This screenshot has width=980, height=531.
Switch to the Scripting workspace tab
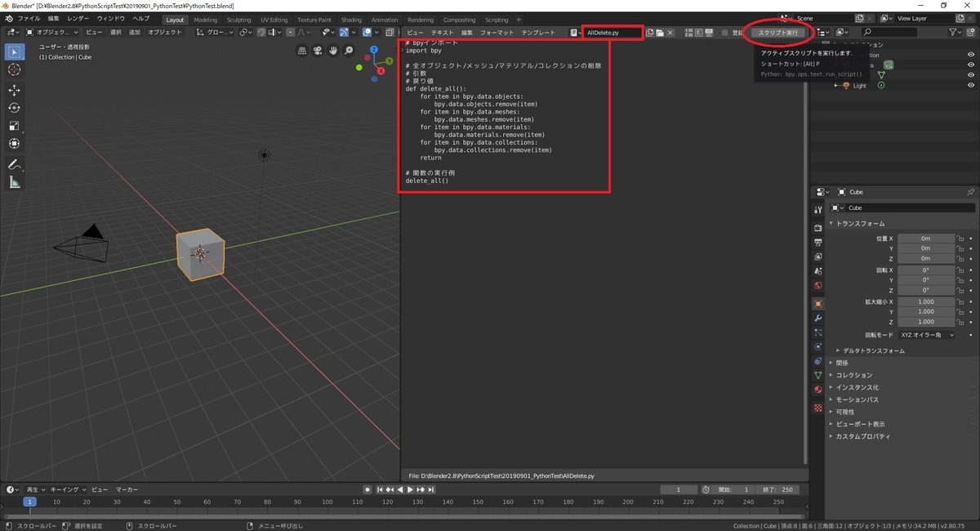click(x=497, y=20)
